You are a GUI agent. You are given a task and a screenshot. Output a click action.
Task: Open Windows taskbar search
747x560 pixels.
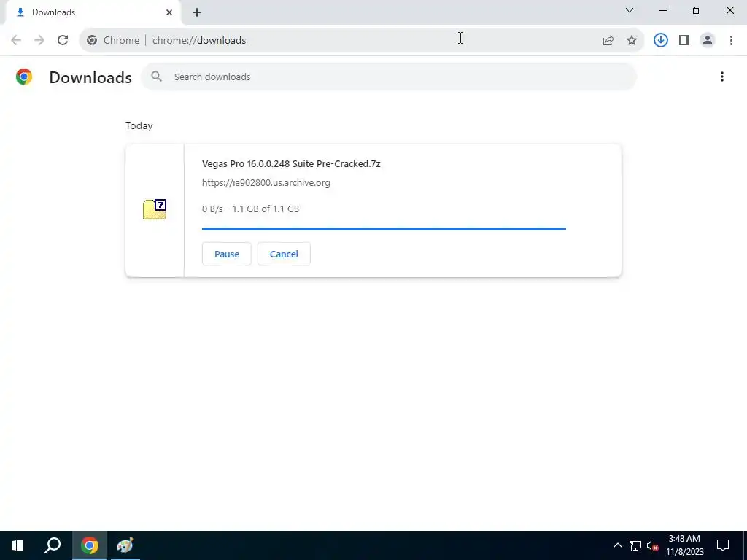(x=53, y=545)
